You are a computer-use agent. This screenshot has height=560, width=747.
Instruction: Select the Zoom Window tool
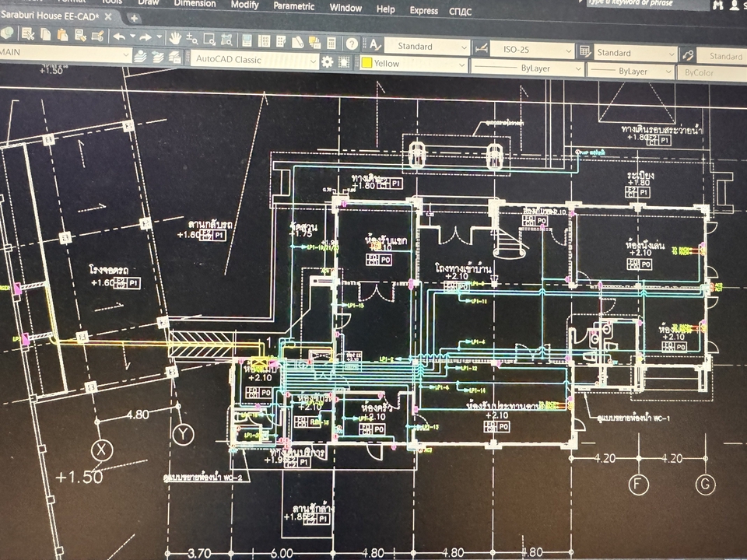pos(209,39)
